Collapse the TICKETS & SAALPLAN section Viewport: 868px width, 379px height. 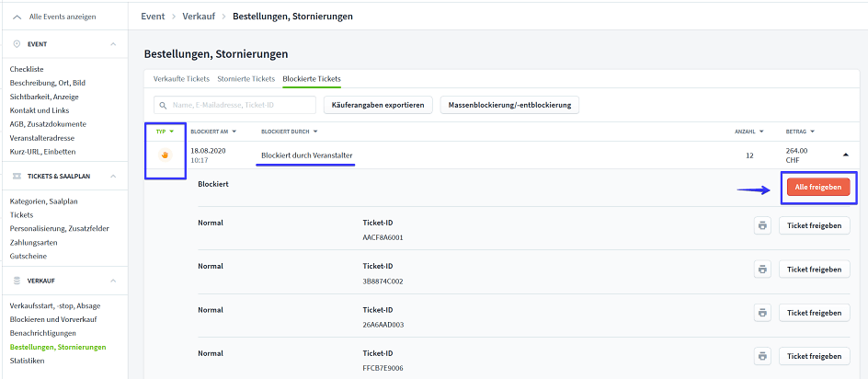pyautogui.click(x=113, y=176)
